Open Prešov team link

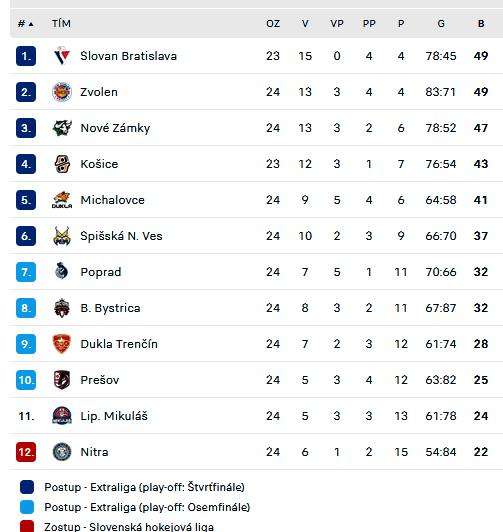coord(100,380)
